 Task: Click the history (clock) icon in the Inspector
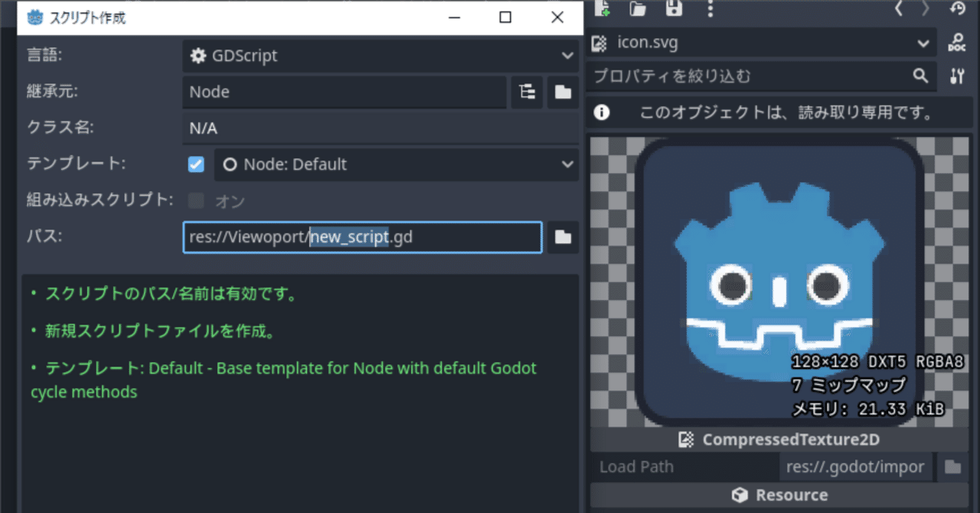958,10
